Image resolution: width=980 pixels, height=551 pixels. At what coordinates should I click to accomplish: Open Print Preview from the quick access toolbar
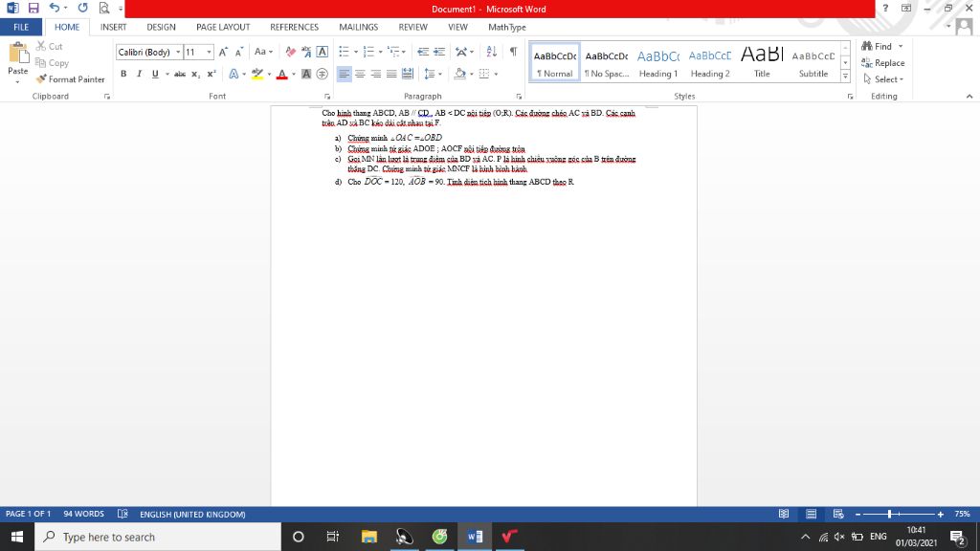pyautogui.click(x=103, y=8)
